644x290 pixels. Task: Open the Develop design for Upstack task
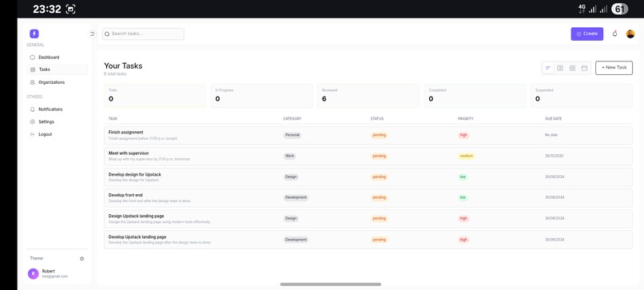point(368,177)
